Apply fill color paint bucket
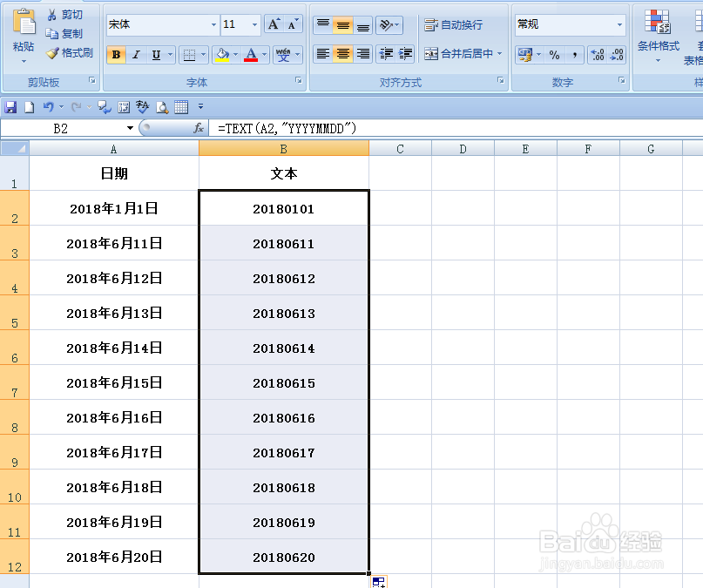 pos(222,55)
